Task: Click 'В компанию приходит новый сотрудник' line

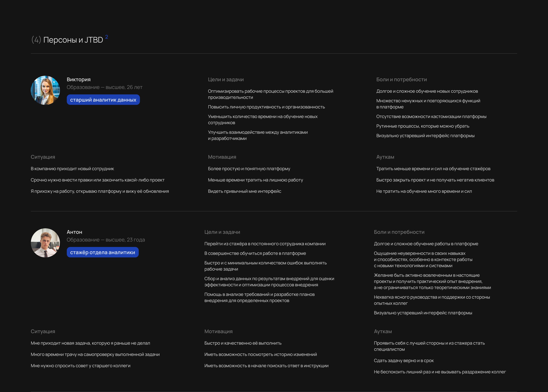Action: pos(72,169)
